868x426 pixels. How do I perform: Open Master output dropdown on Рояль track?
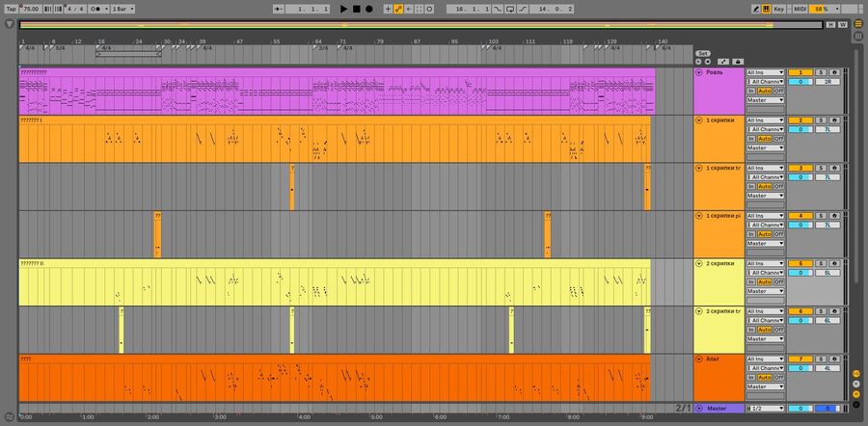coord(765,100)
